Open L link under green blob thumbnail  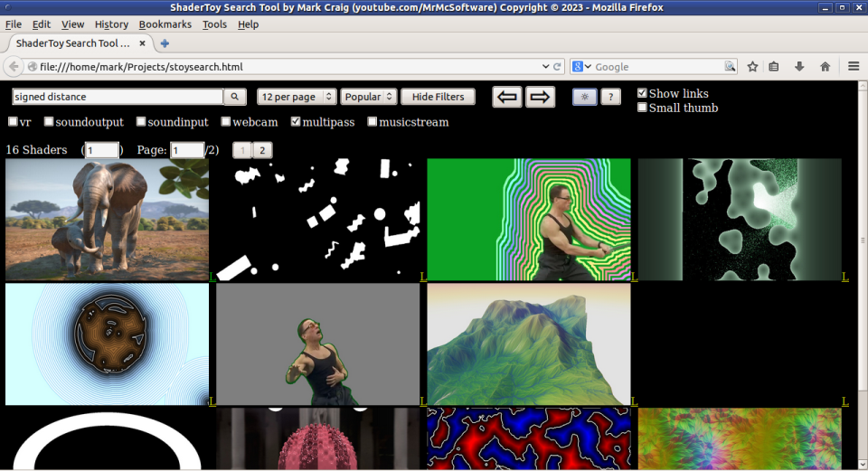(844, 276)
